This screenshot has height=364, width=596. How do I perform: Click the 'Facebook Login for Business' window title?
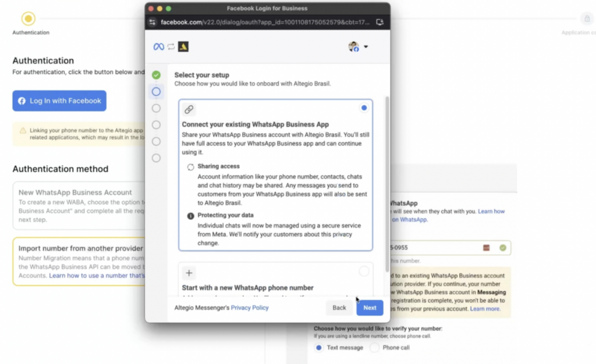pos(267,8)
